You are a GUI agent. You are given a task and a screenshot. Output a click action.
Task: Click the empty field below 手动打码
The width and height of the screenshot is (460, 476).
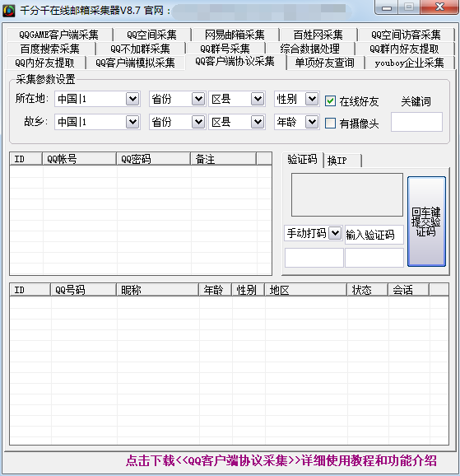tap(314, 258)
